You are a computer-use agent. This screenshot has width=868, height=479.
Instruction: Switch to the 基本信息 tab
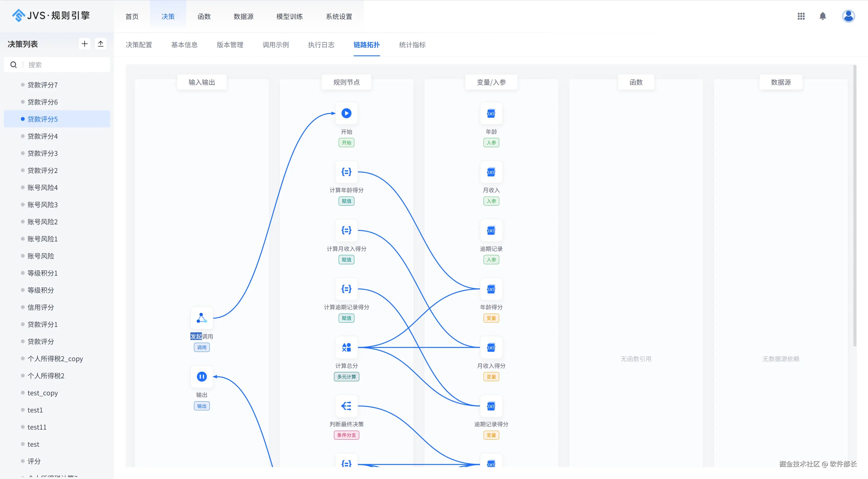184,45
